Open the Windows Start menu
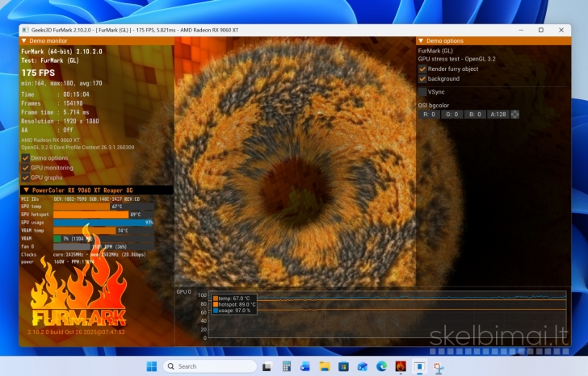 pos(152,366)
